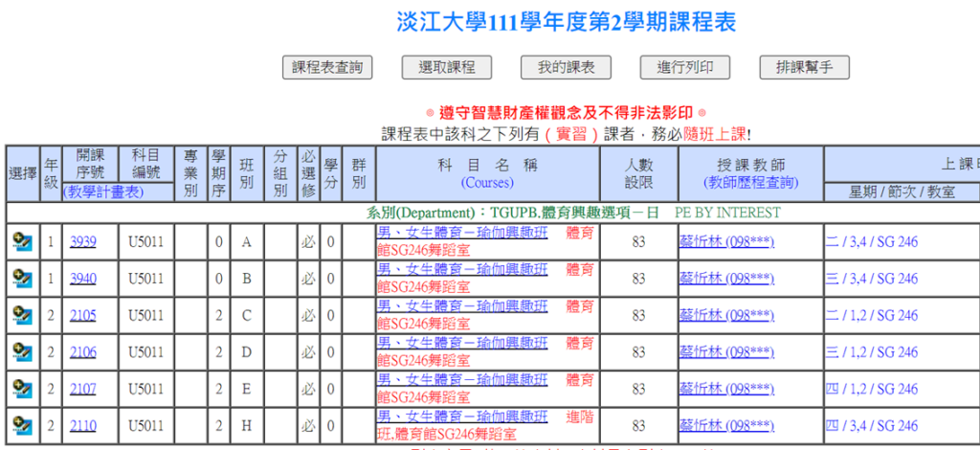The height and width of the screenshot is (450, 980).
Task: Click schedule text 四 / 1,2 / SG 246
Action: [872, 390]
